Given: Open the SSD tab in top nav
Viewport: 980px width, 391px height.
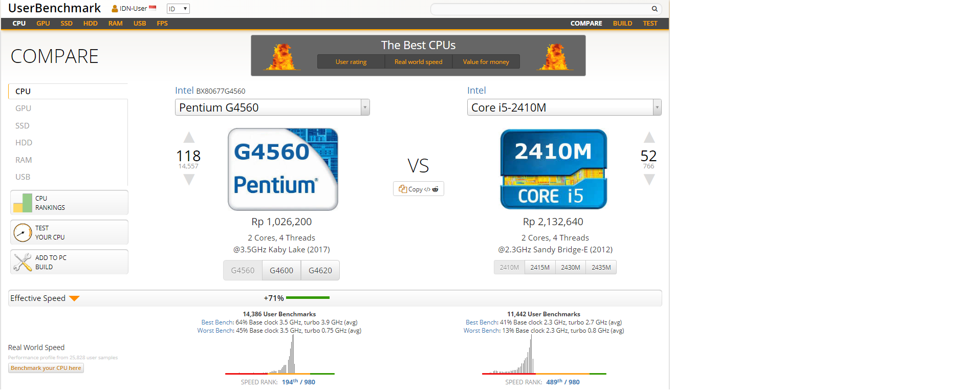Looking at the screenshot, I should point(67,24).
